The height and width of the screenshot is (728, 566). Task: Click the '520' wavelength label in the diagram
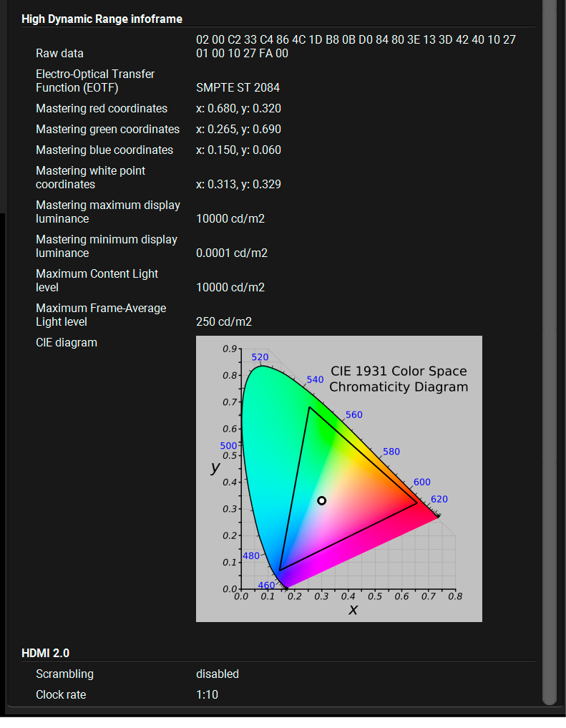tap(260, 357)
